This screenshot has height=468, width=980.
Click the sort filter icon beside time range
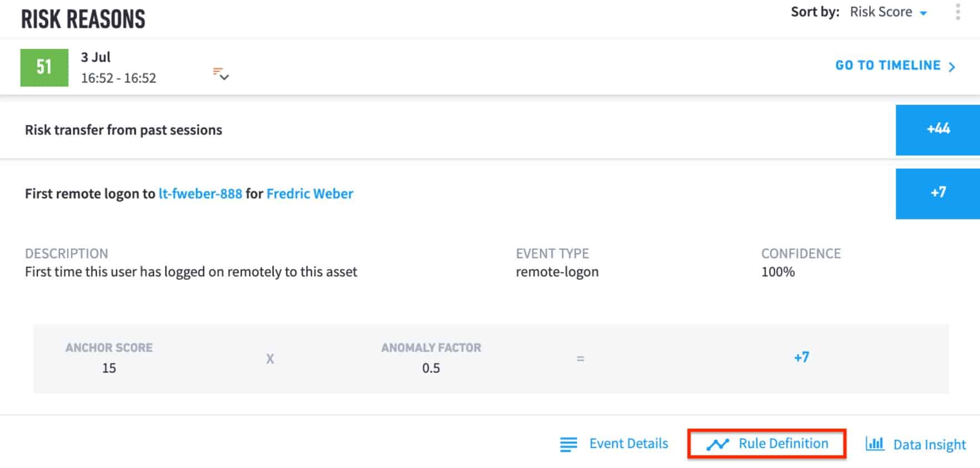tap(221, 74)
